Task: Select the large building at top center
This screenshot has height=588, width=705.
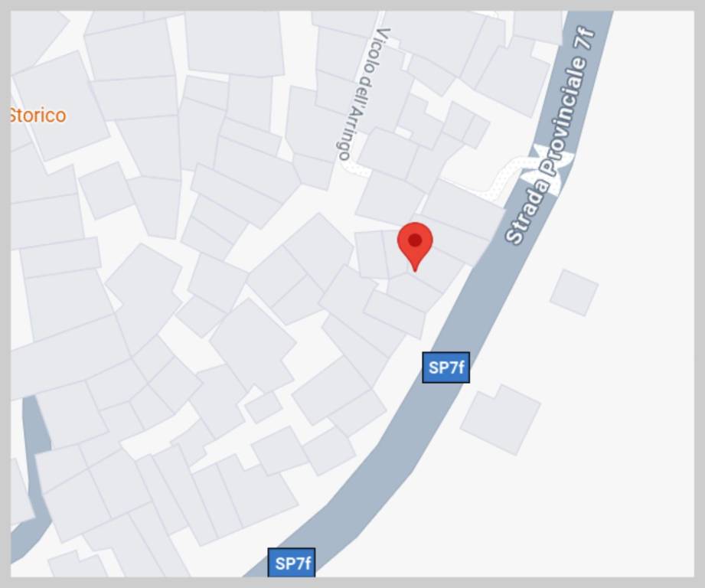Action: (x=235, y=44)
